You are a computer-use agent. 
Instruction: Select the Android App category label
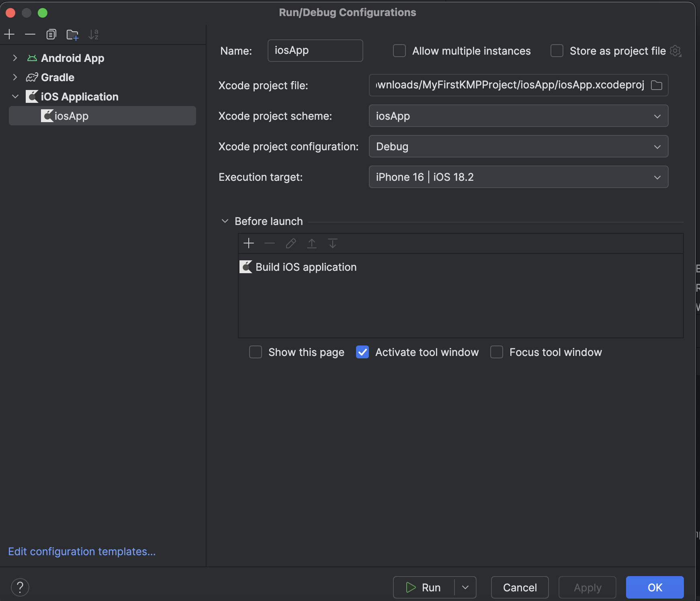pyautogui.click(x=73, y=58)
